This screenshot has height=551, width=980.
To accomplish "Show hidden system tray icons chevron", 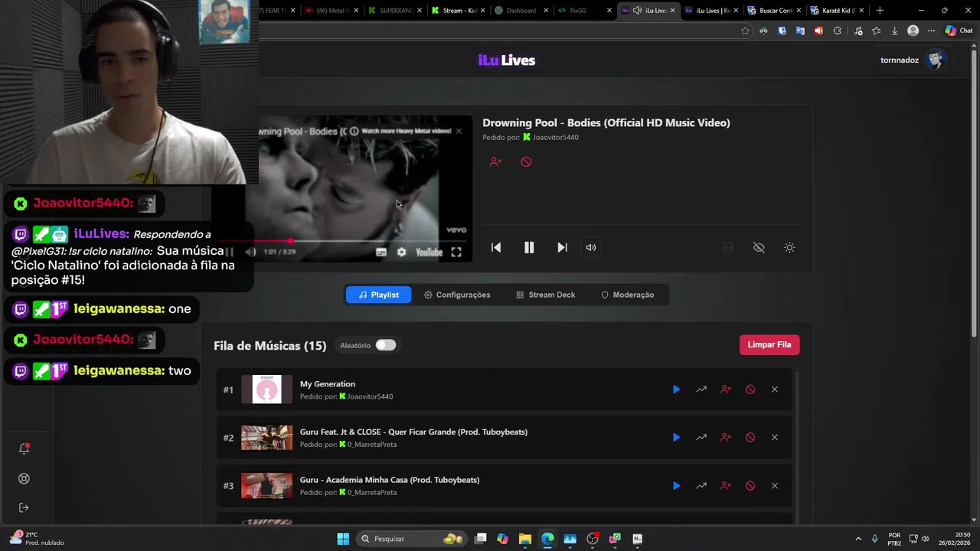I will pyautogui.click(x=858, y=539).
